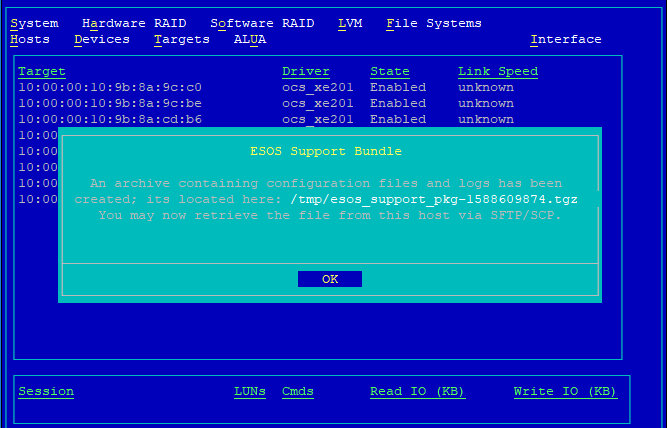
Task: Click the Write IO (KB) column header
Action: [565, 391]
